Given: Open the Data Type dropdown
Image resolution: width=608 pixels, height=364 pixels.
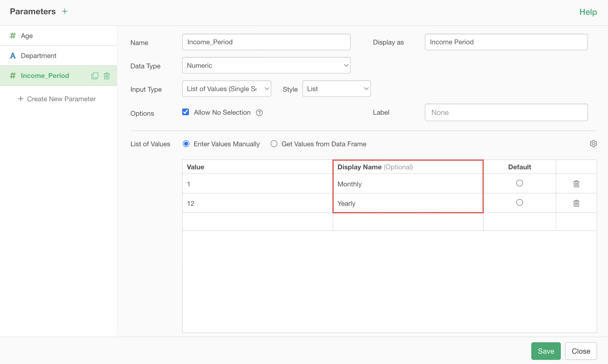Looking at the screenshot, I should [266, 65].
